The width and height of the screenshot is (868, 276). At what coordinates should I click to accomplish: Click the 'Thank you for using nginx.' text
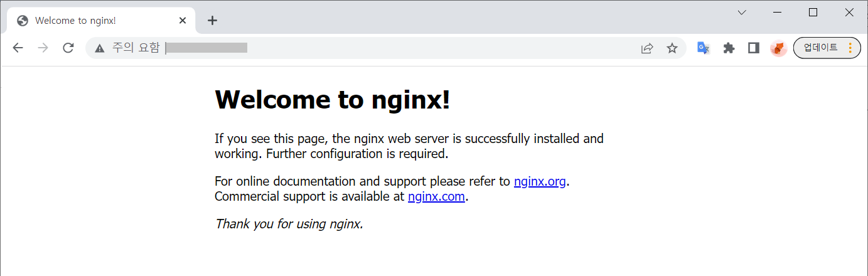click(x=289, y=223)
